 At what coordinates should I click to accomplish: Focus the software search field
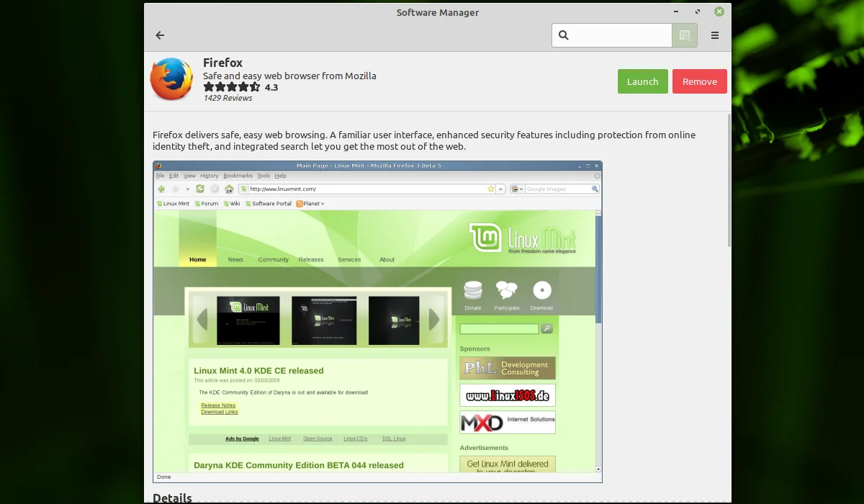[x=612, y=35]
